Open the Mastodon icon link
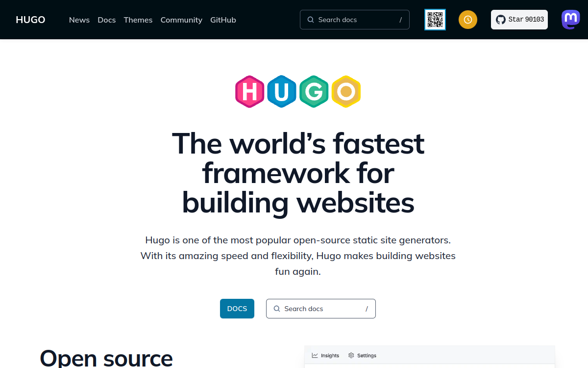Viewport: 588px width, 368px height. pyautogui.click(x=570, y=20)
